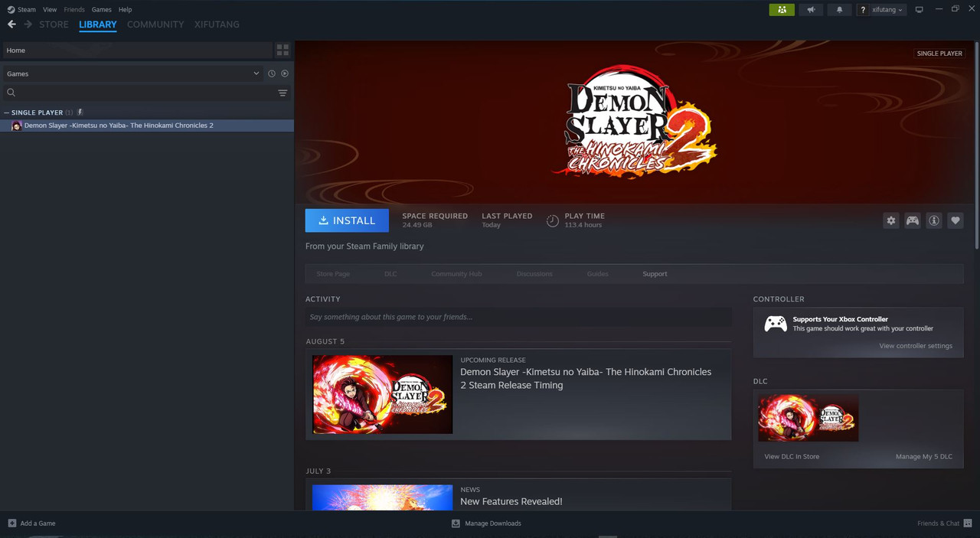Open the New Features Revealed thumbnail
Viewport: 980px width, 538px height.
[383, 497]
